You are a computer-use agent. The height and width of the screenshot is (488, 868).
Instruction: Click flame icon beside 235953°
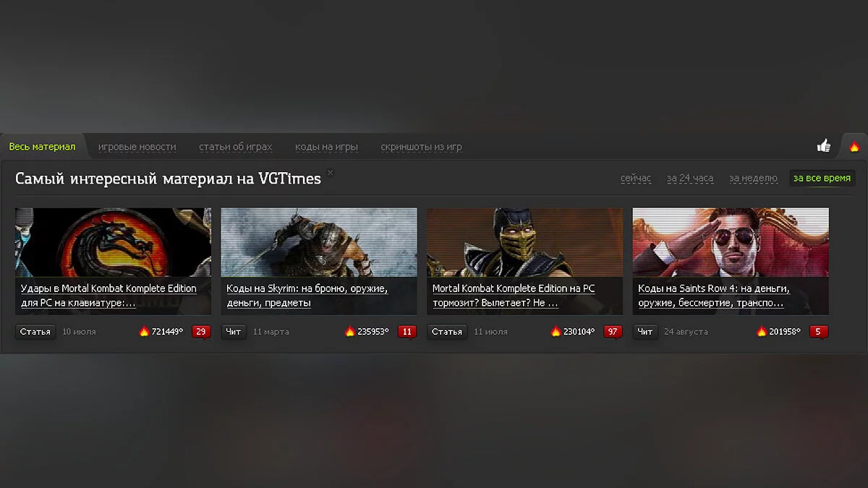click(x=350, y=332)
